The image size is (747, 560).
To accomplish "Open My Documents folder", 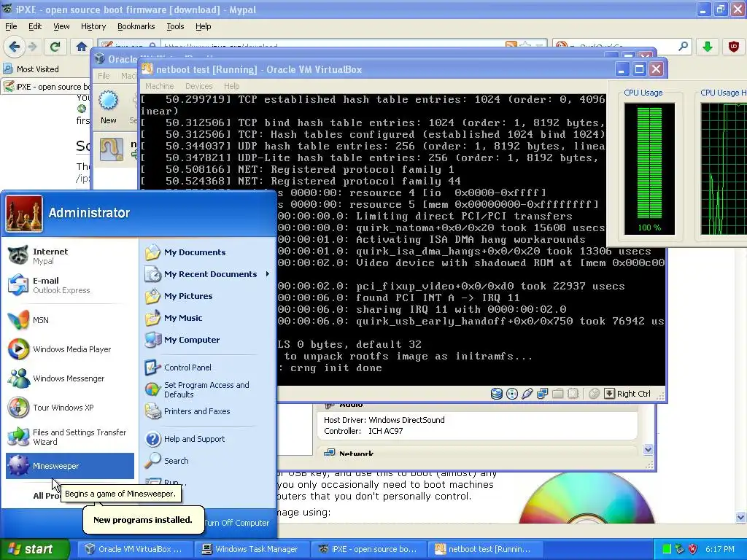I will pos(208,252).
